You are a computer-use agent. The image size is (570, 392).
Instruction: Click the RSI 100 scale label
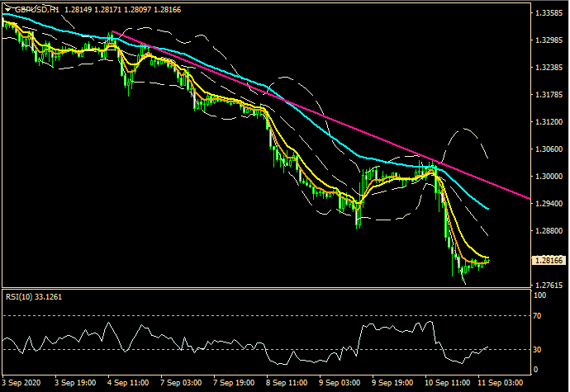[542, 295]
